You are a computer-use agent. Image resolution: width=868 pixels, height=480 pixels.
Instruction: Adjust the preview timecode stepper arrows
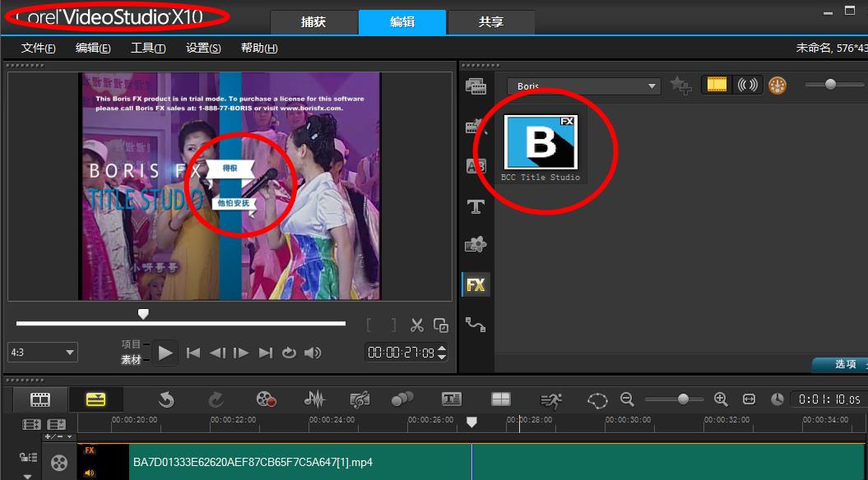[442, 353]
